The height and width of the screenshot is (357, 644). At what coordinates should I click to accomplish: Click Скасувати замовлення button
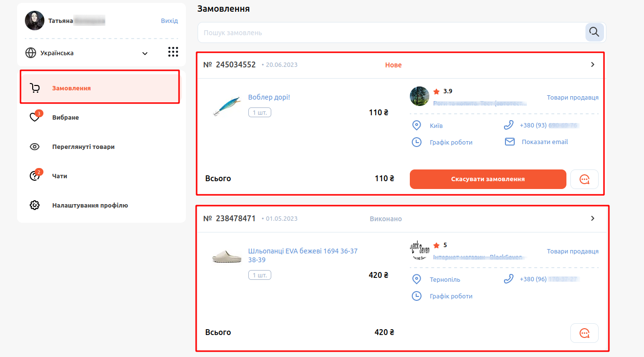pos(488,179)
